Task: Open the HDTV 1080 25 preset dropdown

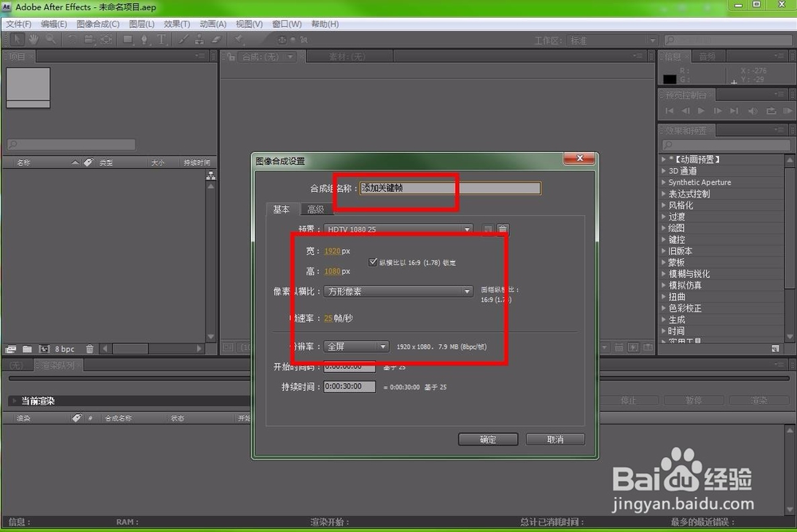Action: pos(398,229)
